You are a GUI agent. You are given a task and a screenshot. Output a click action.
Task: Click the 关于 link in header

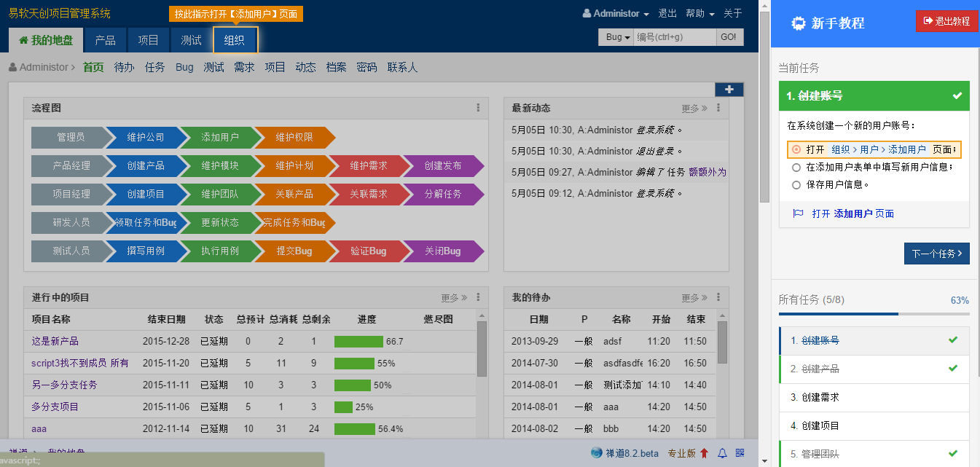tap(733, 13)
